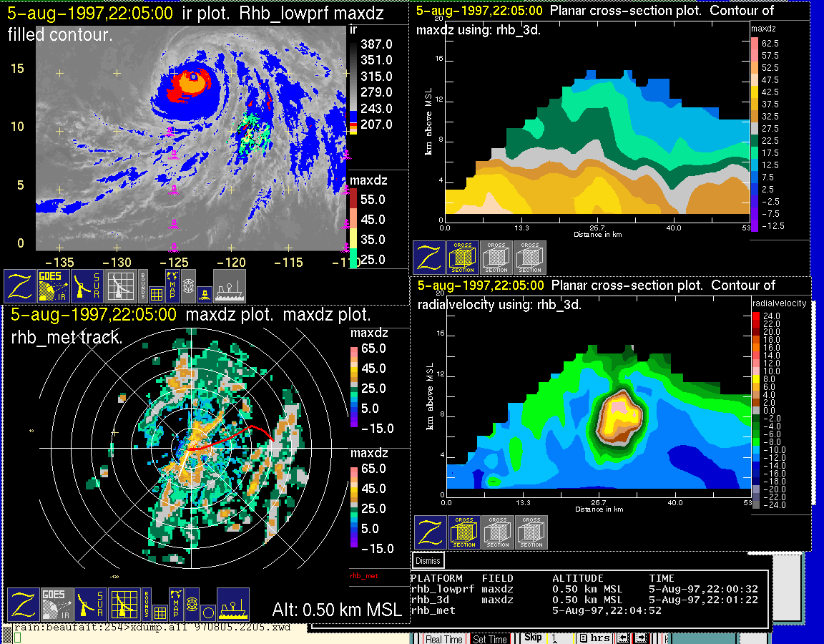This screenshot has height=644, width=824.
Task: Click the Skip value field
Action: pos(560,638)
